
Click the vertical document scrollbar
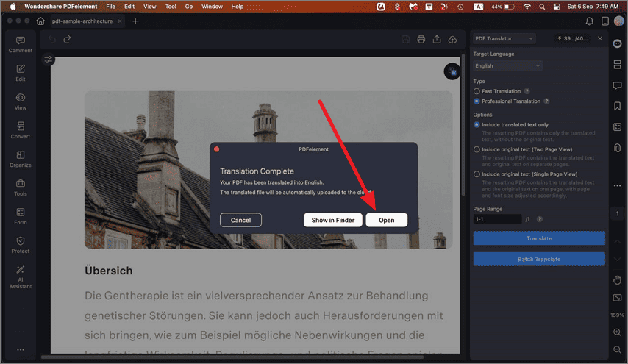tap(463, 126)
